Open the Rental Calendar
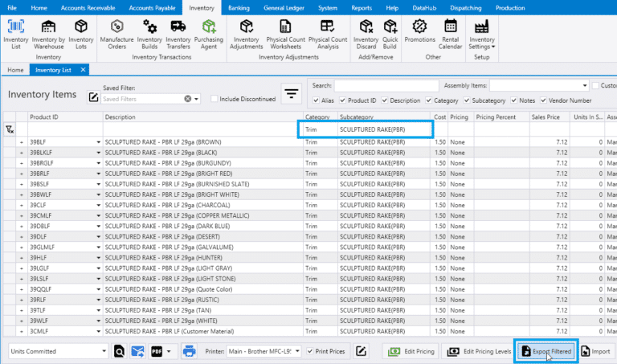Viewport: 617px width, 364px height. (x=450, y=35)
